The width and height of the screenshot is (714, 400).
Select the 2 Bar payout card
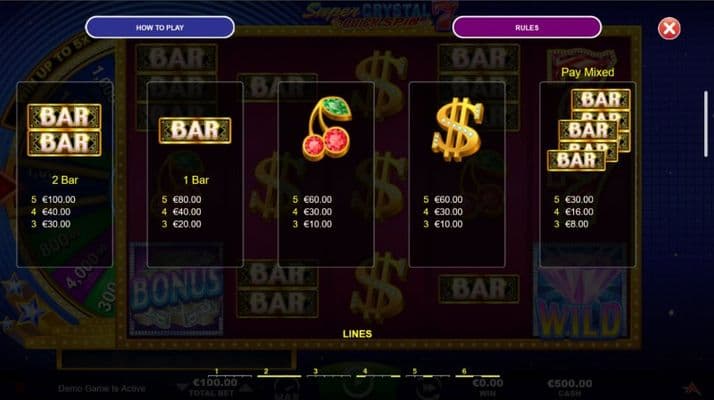[x=65, y=174]
